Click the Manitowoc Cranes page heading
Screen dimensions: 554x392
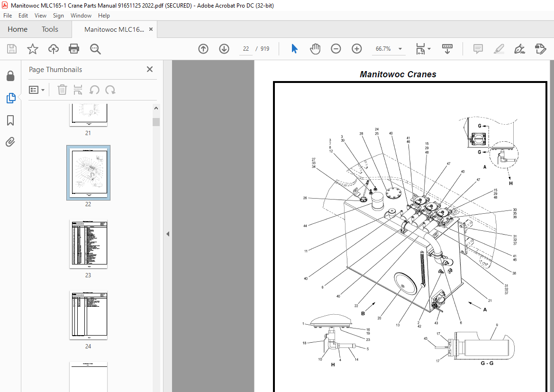(x=398, y=74)
